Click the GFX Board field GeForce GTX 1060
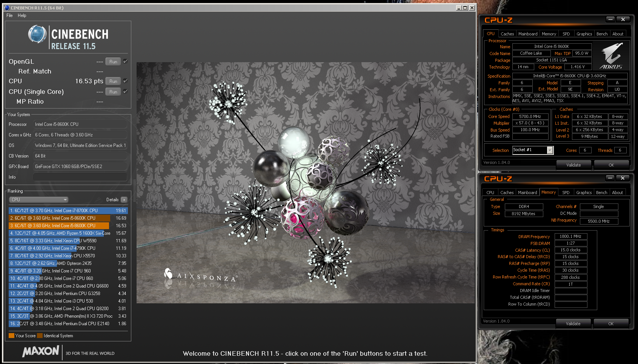 80,167
